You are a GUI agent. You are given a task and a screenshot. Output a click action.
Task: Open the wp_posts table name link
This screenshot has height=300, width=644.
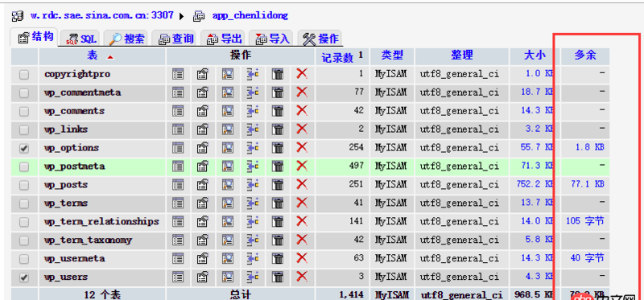coord(66,185)
